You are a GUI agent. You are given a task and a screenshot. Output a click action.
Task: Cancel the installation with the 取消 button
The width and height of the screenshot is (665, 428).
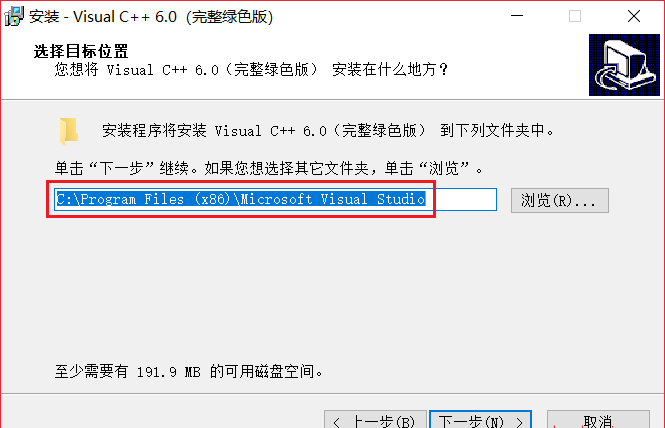pyautogui.click(x=598, y=420)
